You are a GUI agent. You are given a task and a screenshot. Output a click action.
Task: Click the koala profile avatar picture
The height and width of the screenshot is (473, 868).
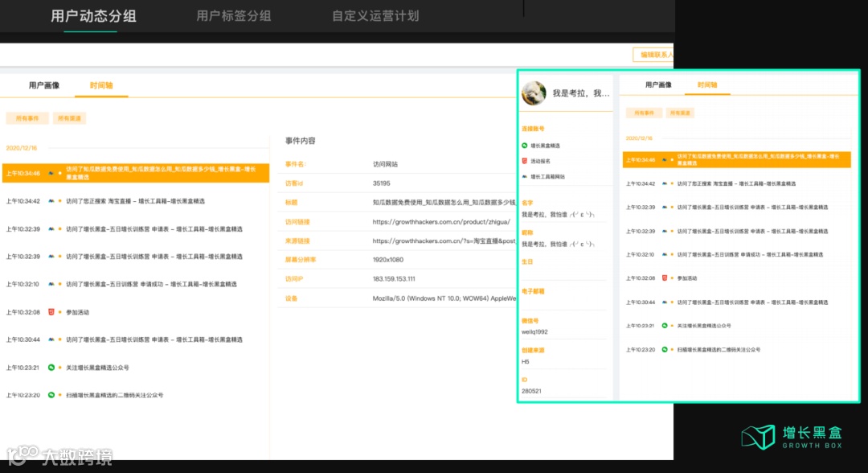pyautogui.click(x=534, y=93)
